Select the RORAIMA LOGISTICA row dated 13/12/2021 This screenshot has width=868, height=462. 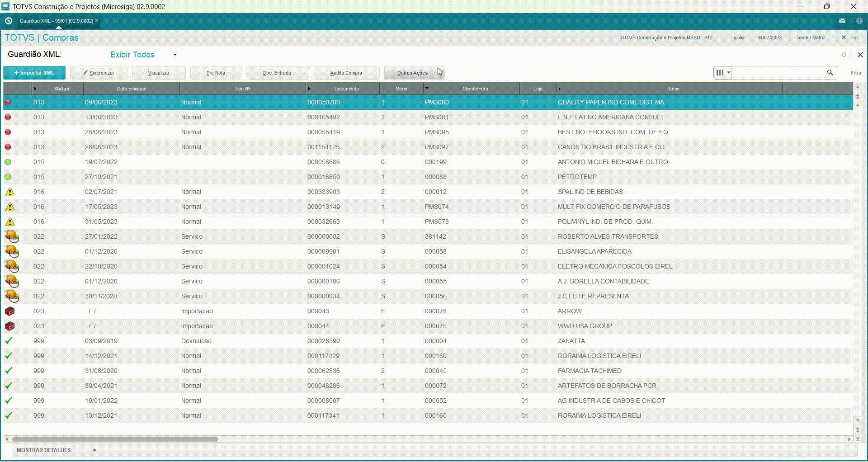point(428,415)
